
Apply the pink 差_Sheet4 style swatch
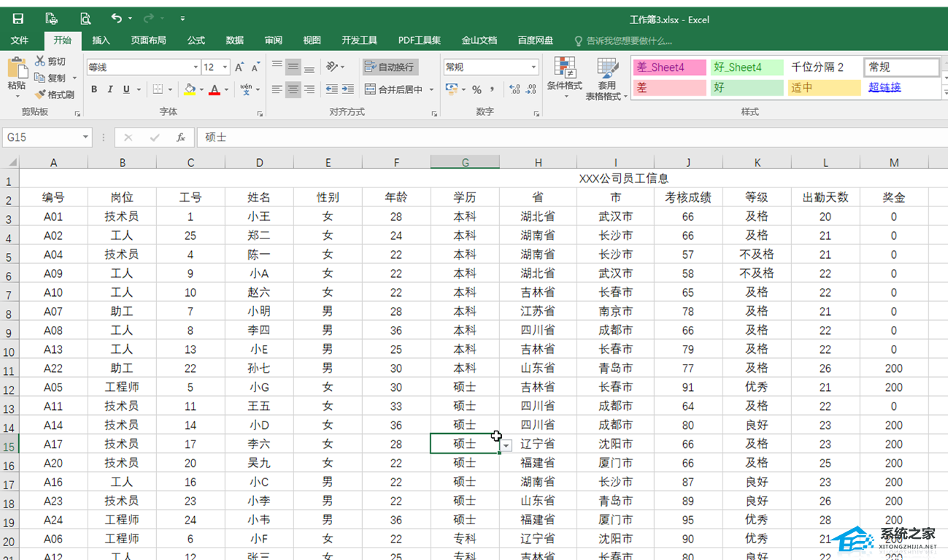coord(669,67)
